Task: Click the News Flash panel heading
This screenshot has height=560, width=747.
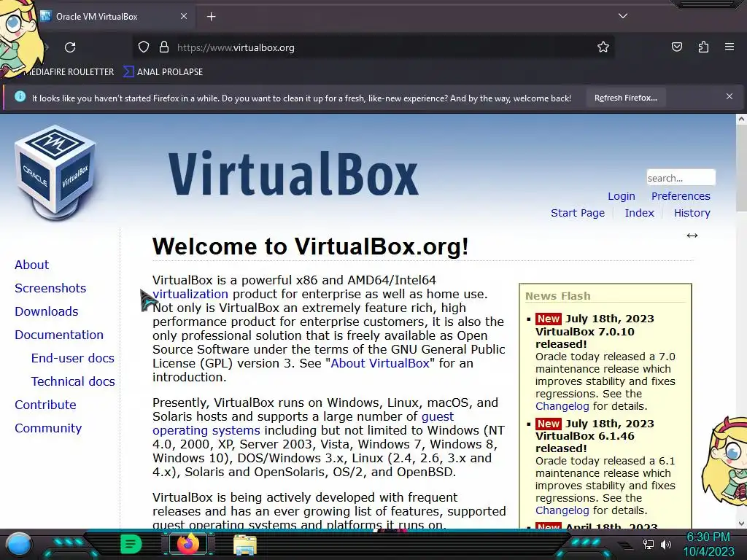Action: point(558,296)
